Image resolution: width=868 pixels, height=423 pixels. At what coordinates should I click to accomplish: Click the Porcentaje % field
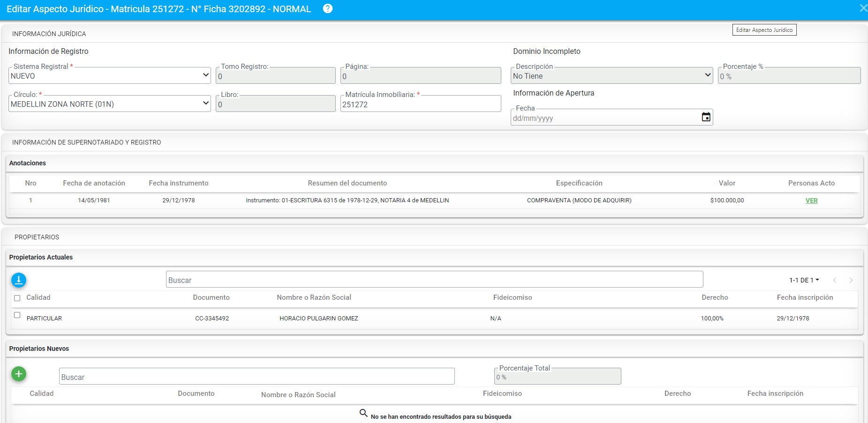coord(789,75)
